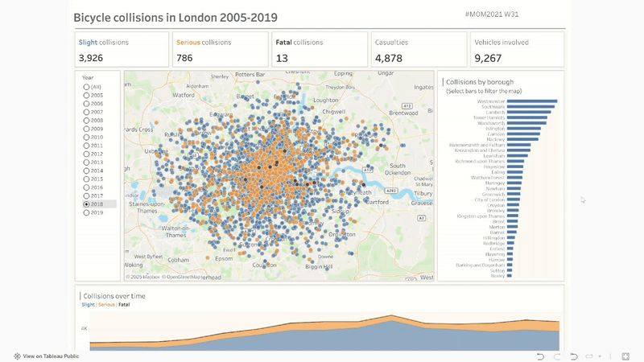Click the Undo icon in bottom toolbar

(x=540, y=356)
